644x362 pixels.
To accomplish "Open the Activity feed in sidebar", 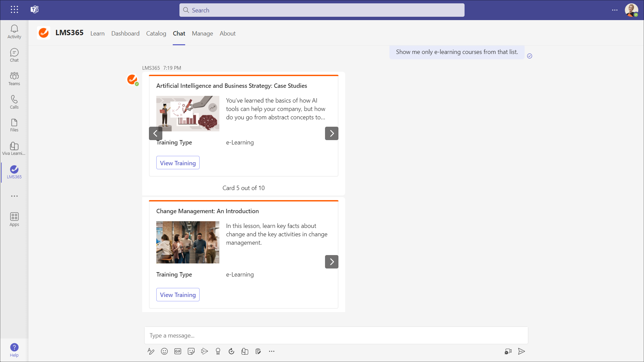I will 14,32.
